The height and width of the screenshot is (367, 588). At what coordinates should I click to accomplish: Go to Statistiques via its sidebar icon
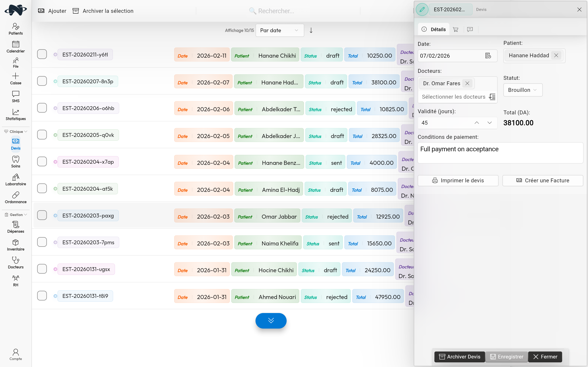coord(15,114)
